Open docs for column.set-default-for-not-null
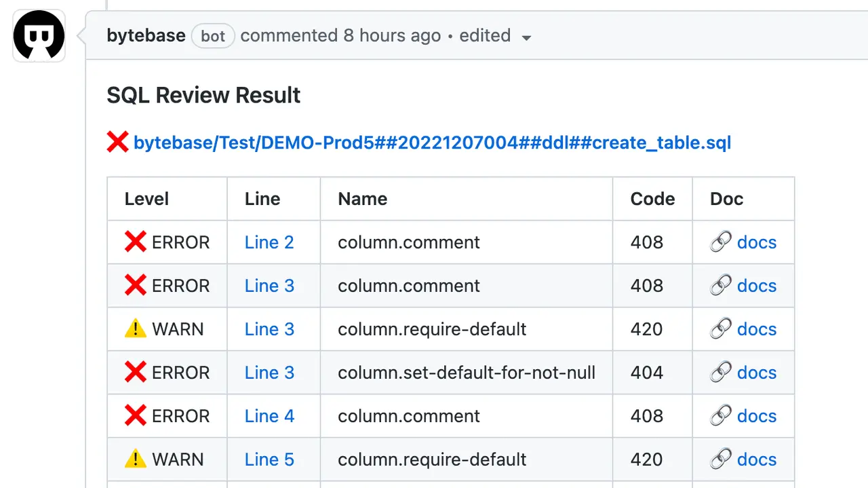This screenshot has width=868, height=488. [x=756, y=373]
